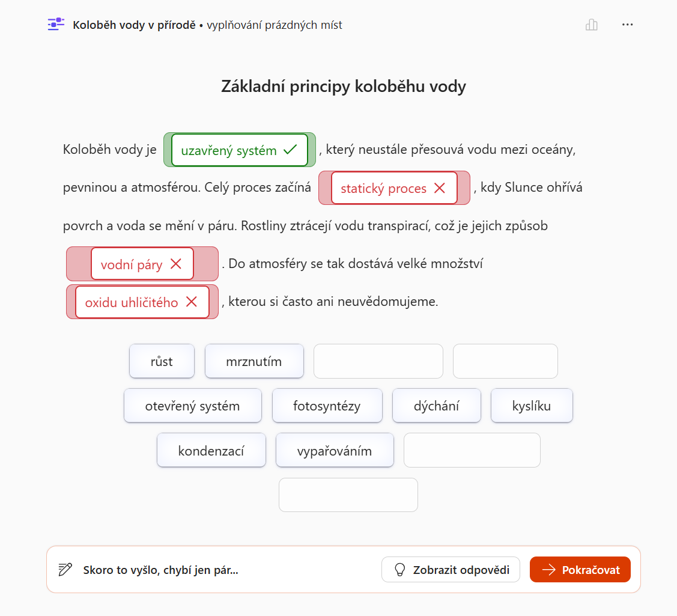Viewport: 677px width, 616px height.
Task: Choose the "dýchání" word tile
Action: [436, 406]
